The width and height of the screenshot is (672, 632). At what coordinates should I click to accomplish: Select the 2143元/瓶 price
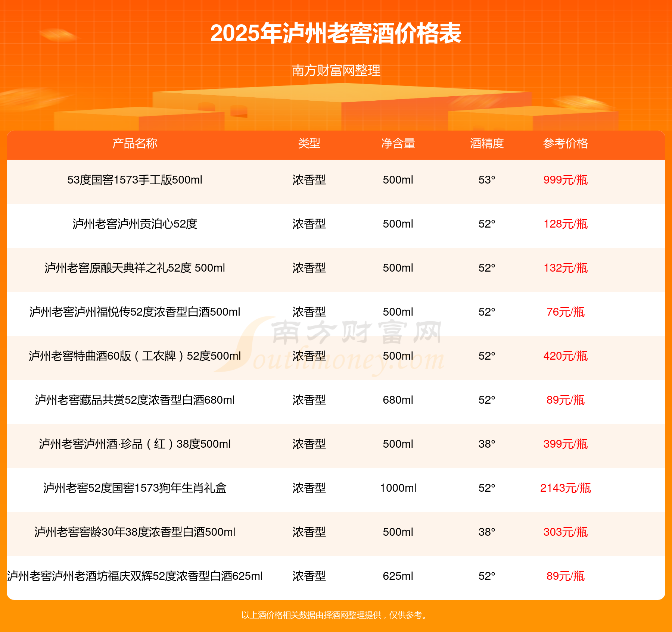(566, 488)
